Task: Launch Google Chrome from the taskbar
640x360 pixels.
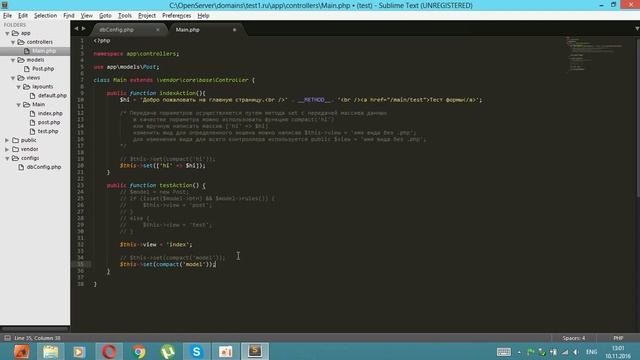Action: coord(139,351)
